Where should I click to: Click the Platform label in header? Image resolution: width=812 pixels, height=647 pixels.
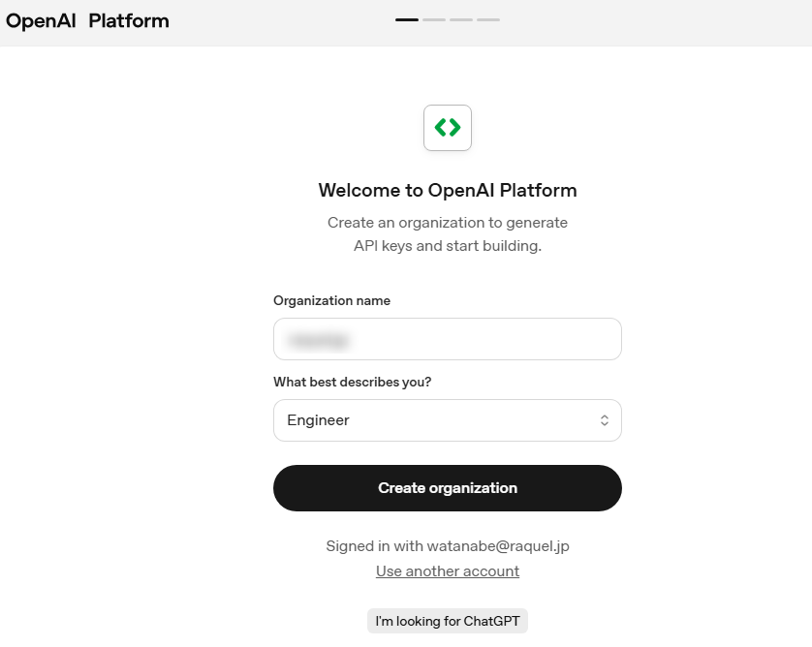click(129, 20)
